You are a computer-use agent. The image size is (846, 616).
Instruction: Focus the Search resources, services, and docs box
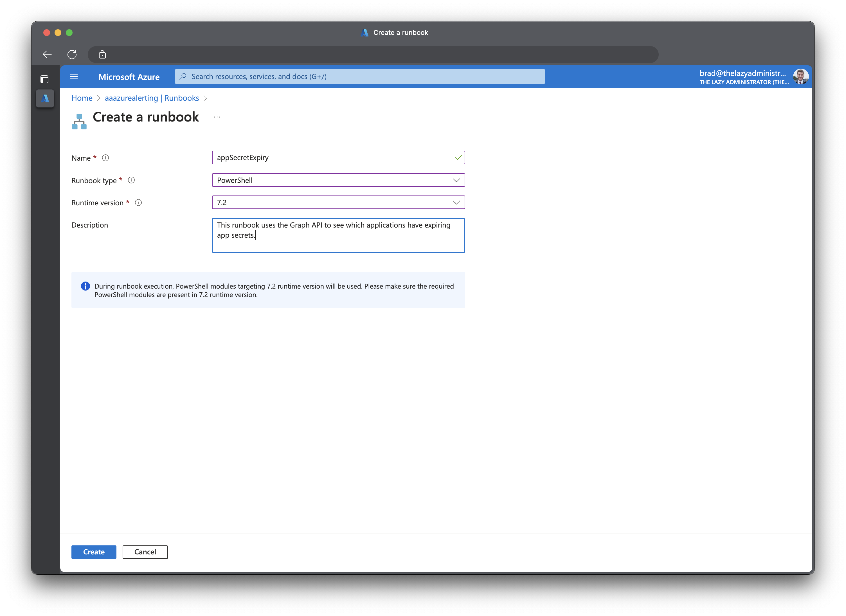click(x=360, y=77)
